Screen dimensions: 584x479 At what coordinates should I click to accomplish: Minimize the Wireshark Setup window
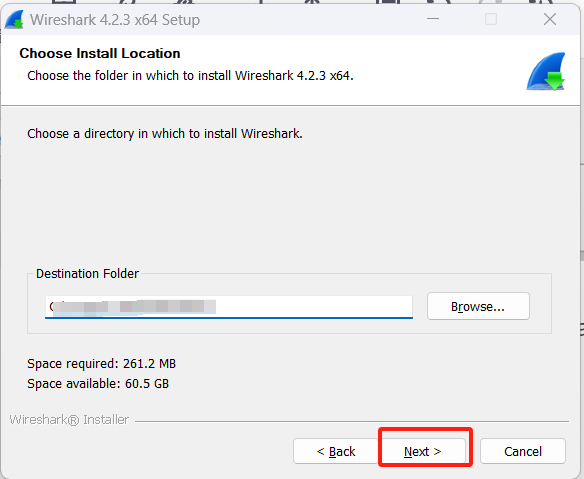click(x=433, y=19)
